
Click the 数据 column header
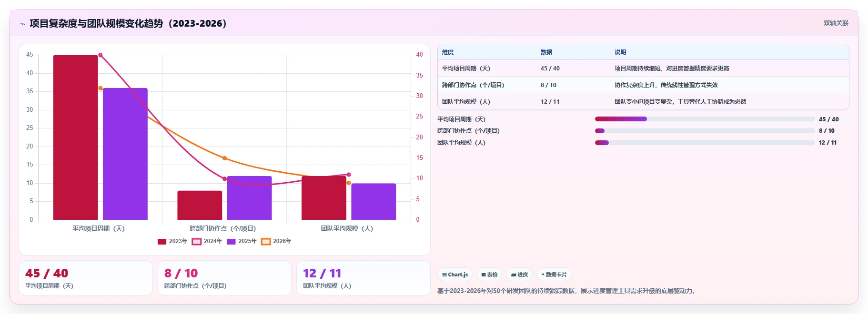(x=546, y=52)
